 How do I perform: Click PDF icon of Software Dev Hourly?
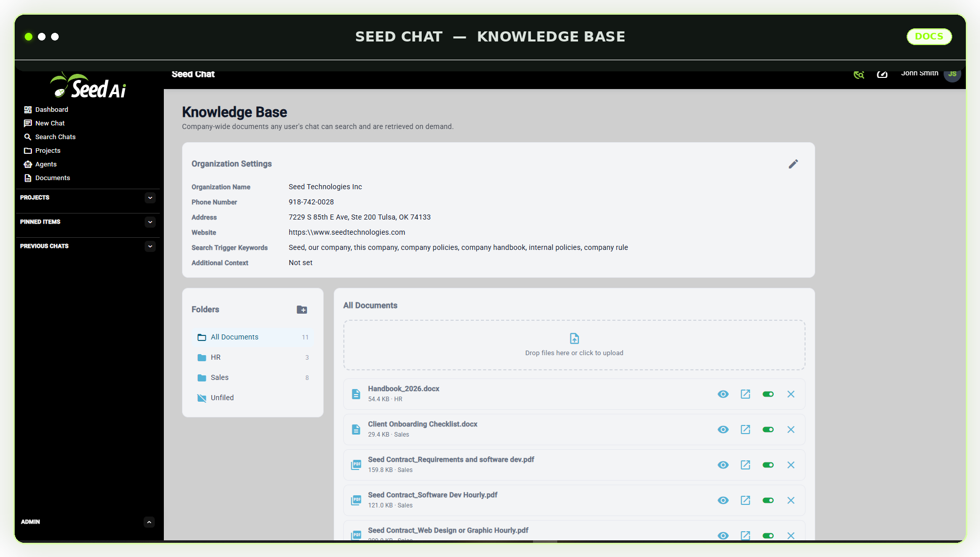(356, 500)
